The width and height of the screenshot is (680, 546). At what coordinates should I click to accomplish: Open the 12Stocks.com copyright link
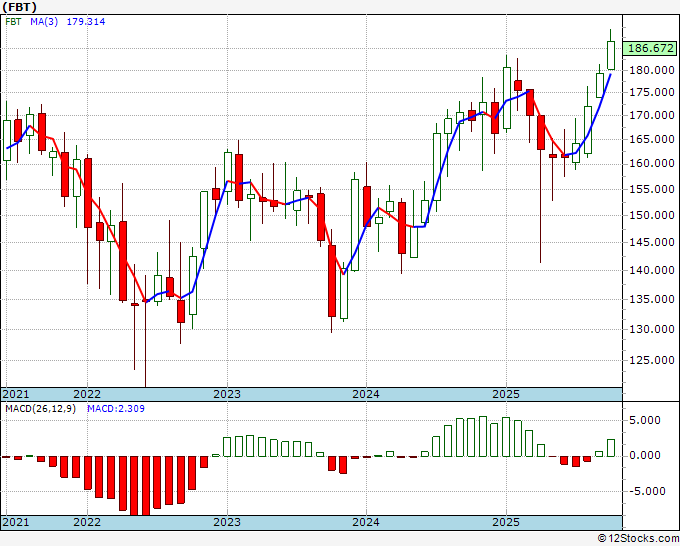tap(638, 539)
